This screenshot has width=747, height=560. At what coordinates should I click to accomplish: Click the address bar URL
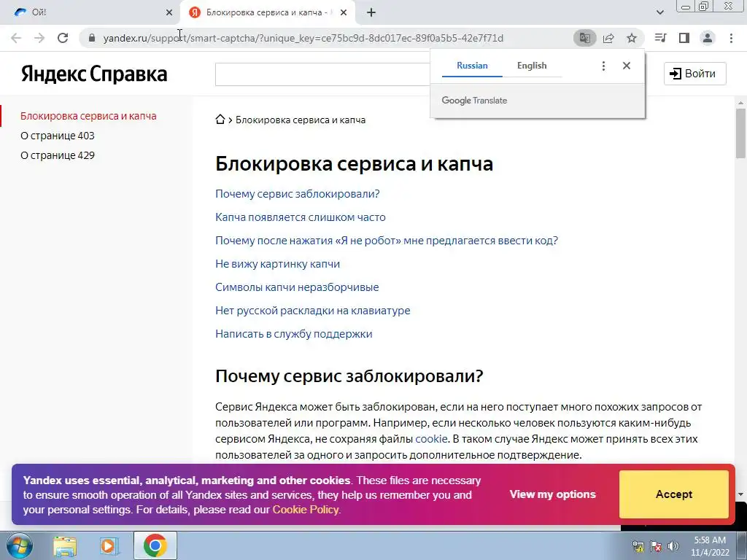click(303, 38)
